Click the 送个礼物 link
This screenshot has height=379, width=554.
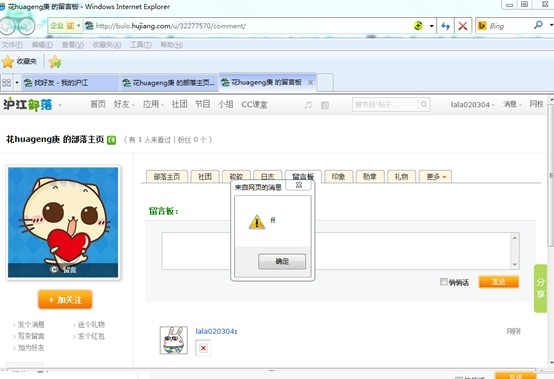tap(91, 325)
